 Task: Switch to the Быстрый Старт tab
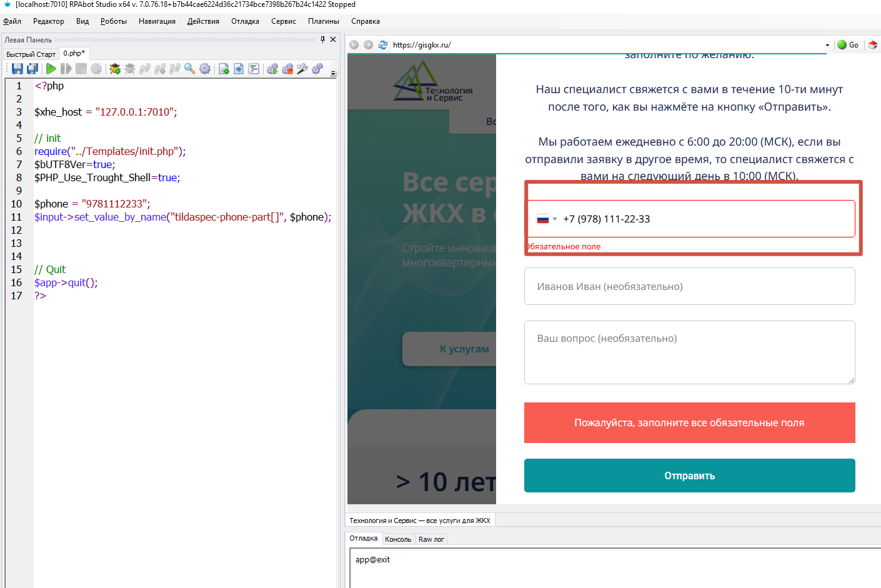(31, 54)
